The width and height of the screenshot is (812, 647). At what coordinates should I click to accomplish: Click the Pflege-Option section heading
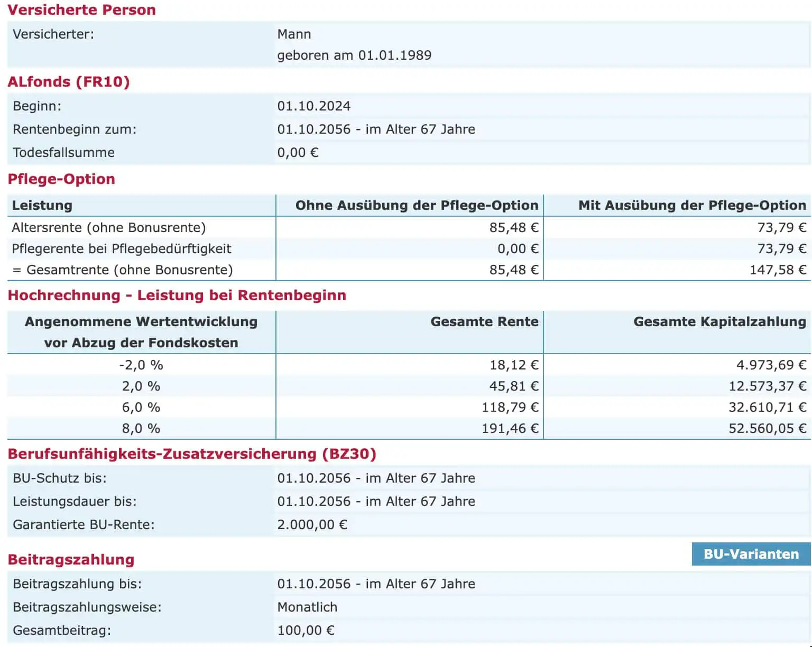61,179
